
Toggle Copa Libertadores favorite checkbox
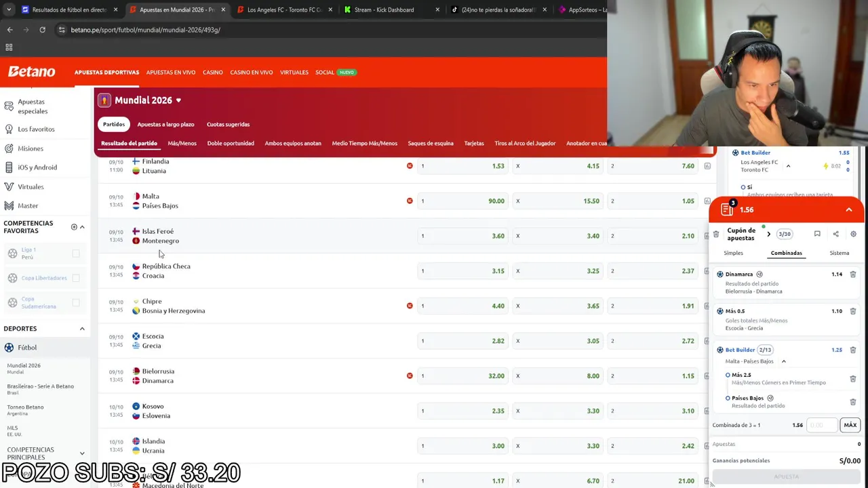(x=76, y=278)
